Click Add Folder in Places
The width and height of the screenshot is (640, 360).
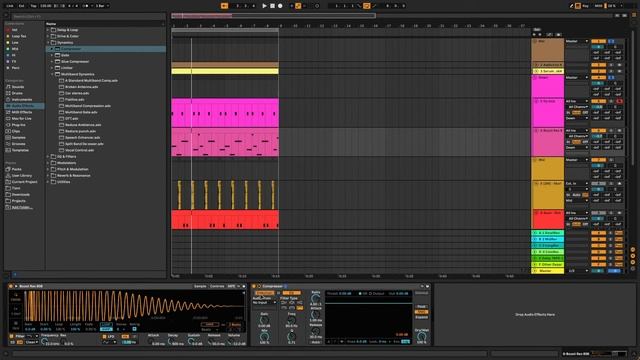coord(22,207)
